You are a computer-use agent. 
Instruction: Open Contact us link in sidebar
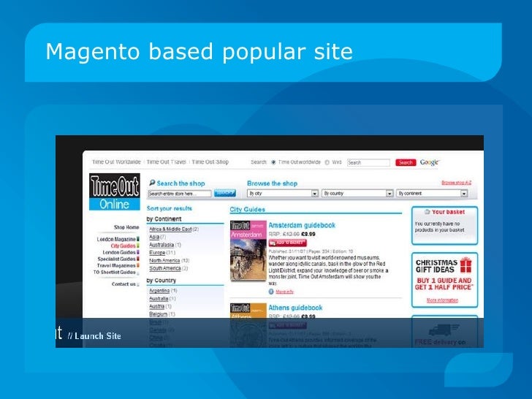(x=123, y=284)
